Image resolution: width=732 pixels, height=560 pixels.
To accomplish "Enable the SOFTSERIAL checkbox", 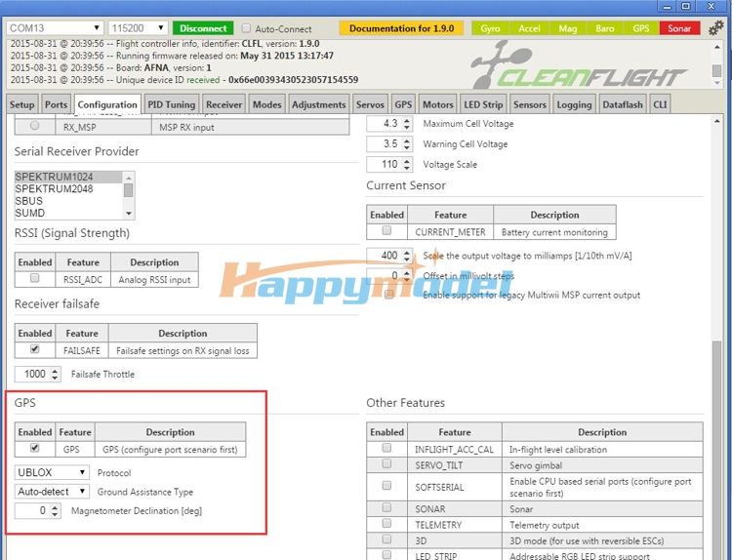I will click(x=386, y=486).
